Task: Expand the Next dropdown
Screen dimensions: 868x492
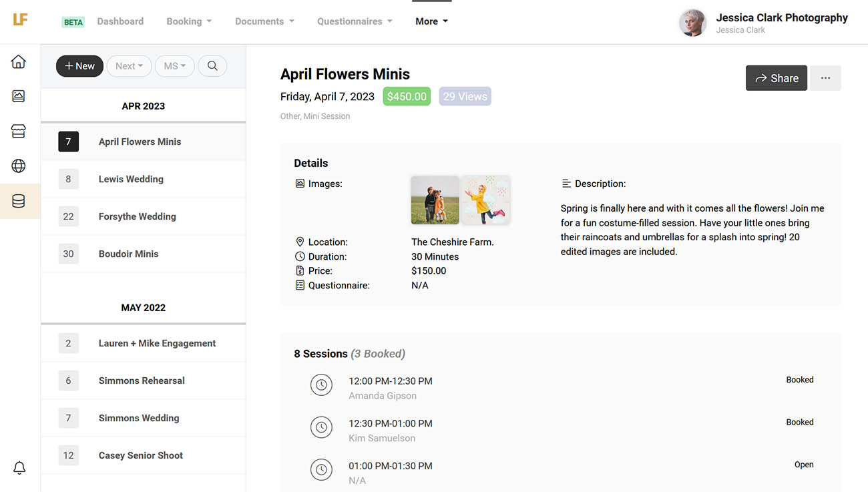Action: click(129, 66)
